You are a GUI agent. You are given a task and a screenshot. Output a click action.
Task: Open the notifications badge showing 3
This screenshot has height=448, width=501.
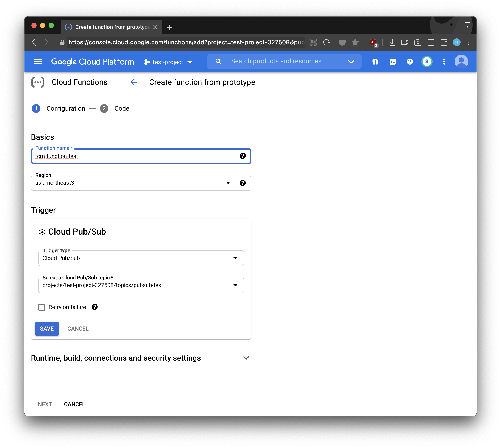[427, 62]
